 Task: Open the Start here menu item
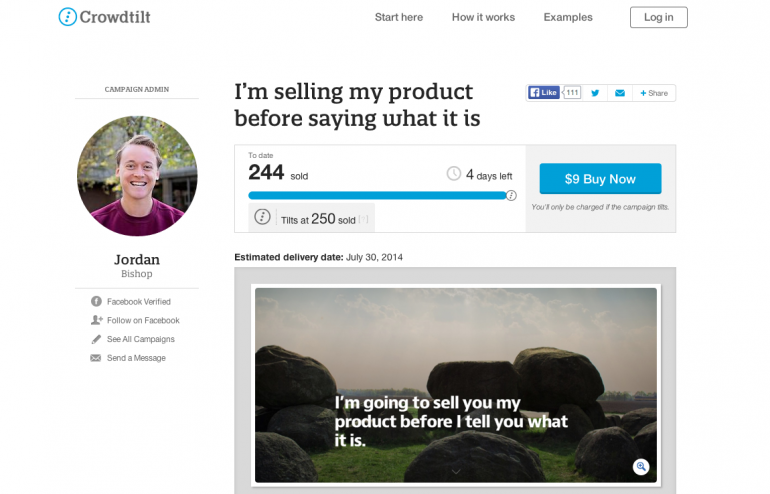(399, 17)
